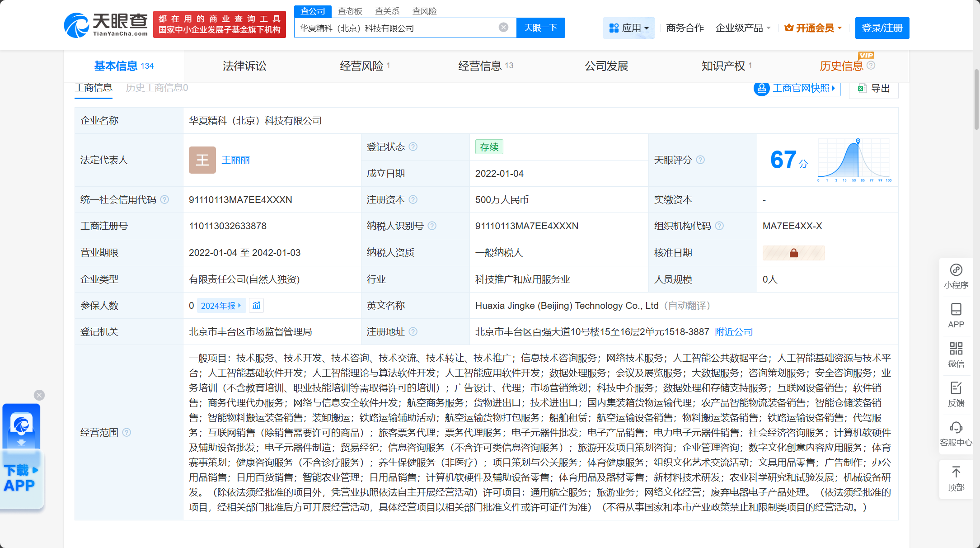This screenshot has height=548, width=980.
Task: Click the 导出 export button
Action: [x=874, y=89]
